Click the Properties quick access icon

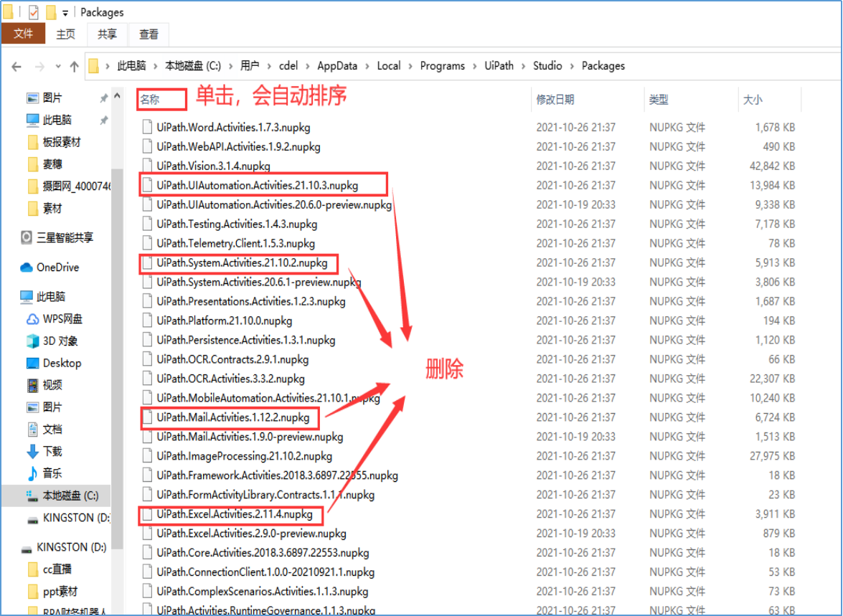coord(33,11)
